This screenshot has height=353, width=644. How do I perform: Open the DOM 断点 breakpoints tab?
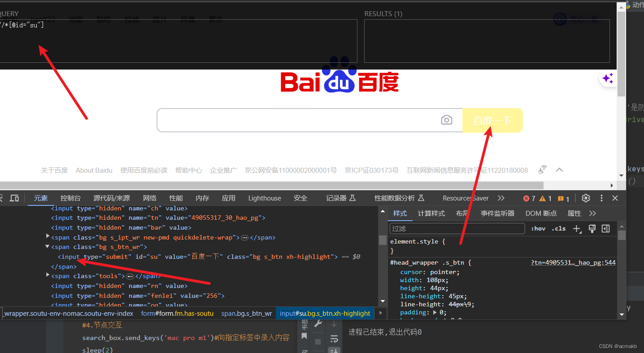pos(541,214)
